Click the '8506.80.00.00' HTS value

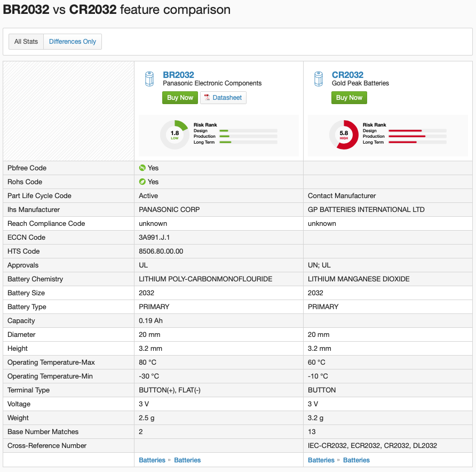click(x=161, y=251)
